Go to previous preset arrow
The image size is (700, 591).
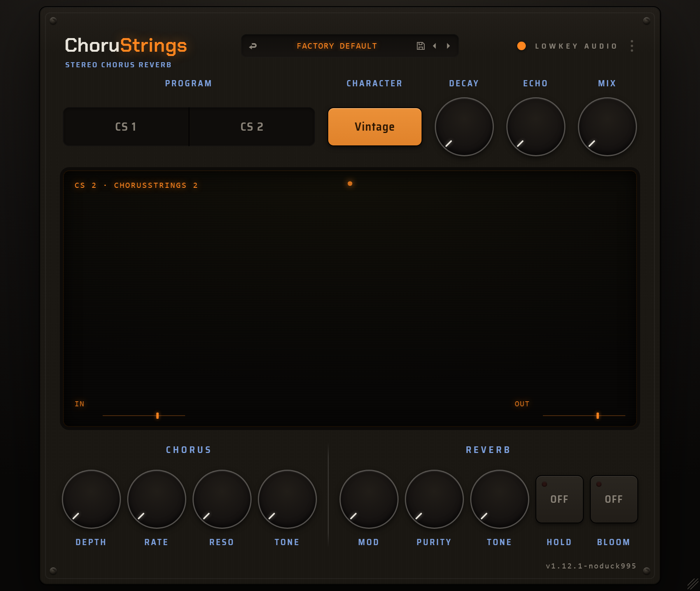coord(434,46)
